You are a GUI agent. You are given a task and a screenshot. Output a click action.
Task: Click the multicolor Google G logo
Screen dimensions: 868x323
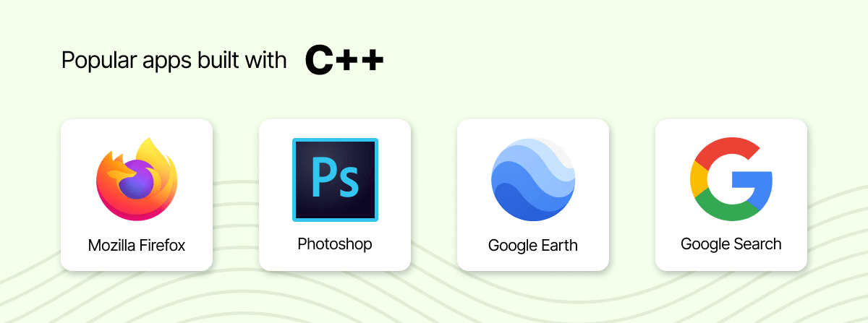(731, 178)
